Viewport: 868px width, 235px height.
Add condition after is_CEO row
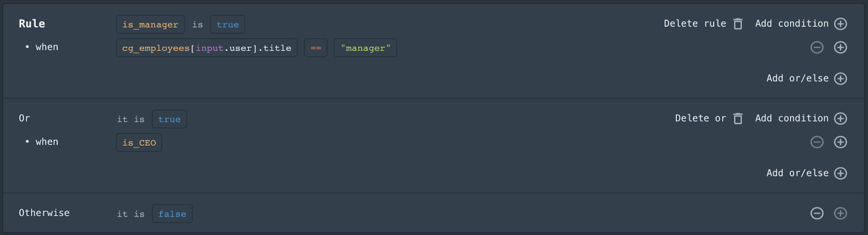coord(840,142)
